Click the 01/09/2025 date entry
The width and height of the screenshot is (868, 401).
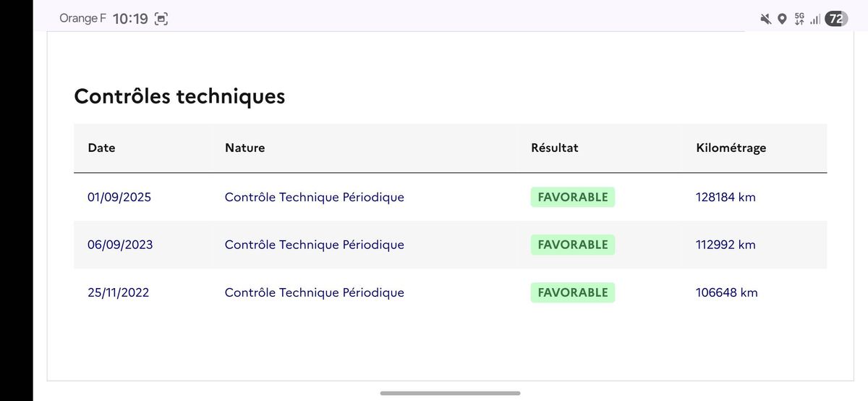119,197
